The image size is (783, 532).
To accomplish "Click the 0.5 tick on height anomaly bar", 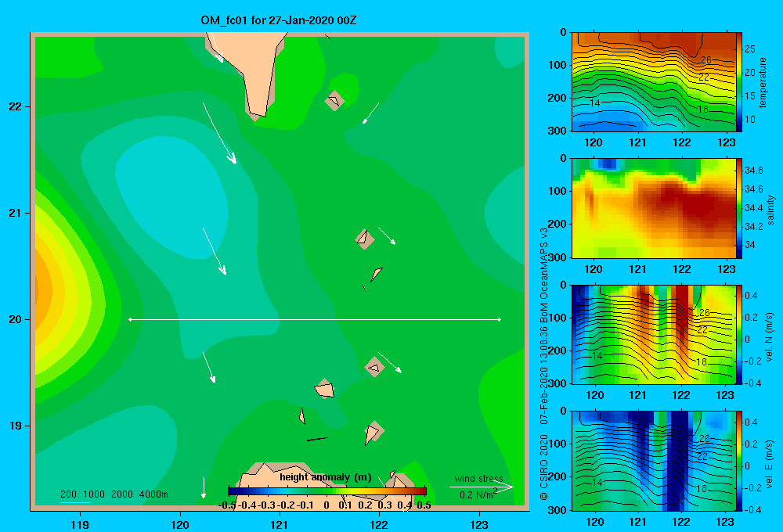I will click(x=424, y=505).
